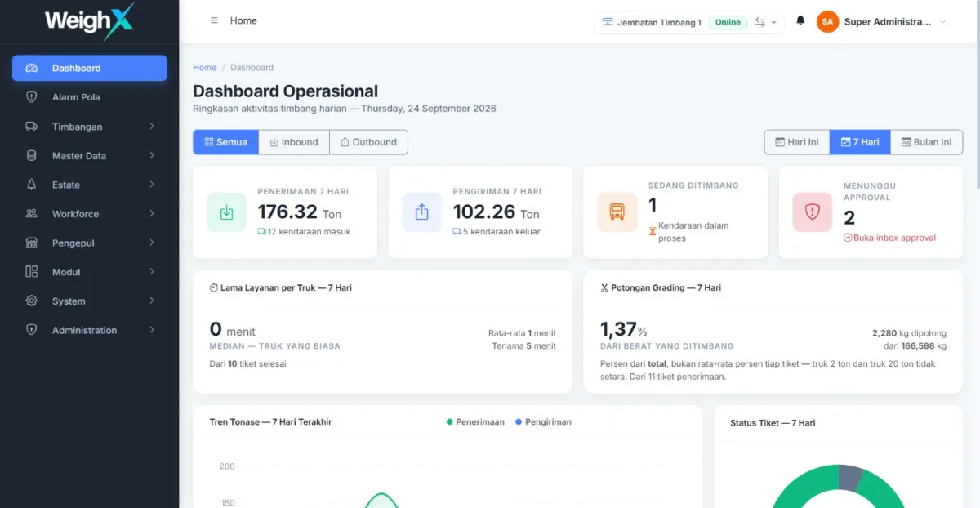Viewport: 980px width, 508px height.
Task: Select the Semua filter tab
Action: coord(226,142)
